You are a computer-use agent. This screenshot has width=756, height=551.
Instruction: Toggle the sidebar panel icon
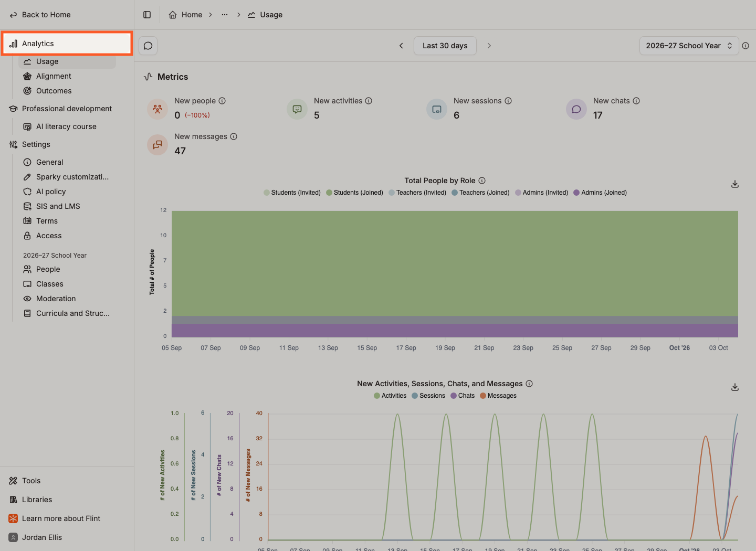click(x=147, y=15)
